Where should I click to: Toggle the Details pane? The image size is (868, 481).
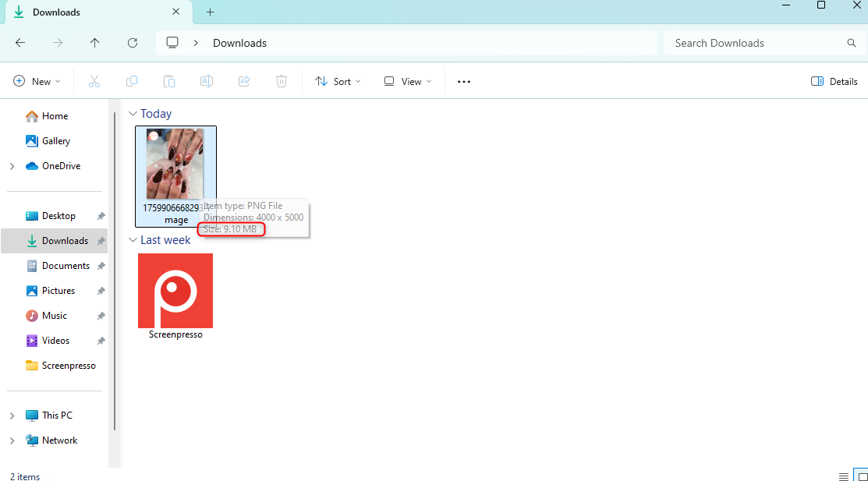834,81
